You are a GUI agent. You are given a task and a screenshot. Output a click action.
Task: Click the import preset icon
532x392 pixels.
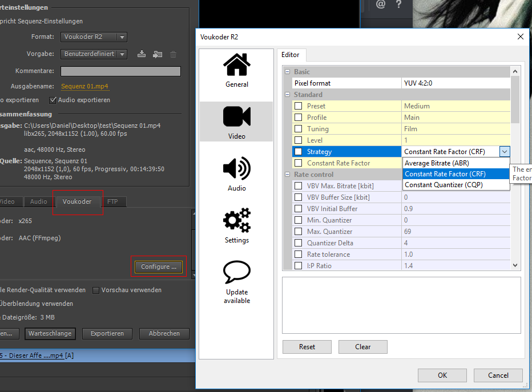(x=158, y=54)
